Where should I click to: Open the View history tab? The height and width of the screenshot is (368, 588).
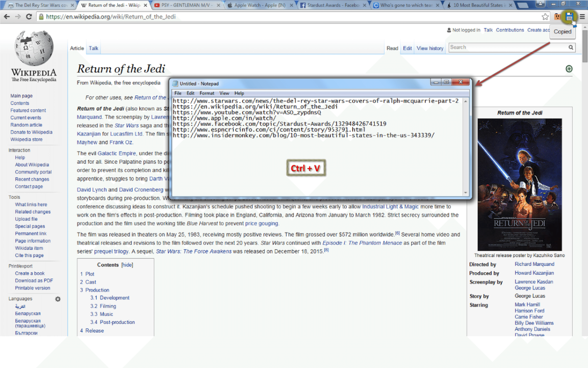point(430,48)
